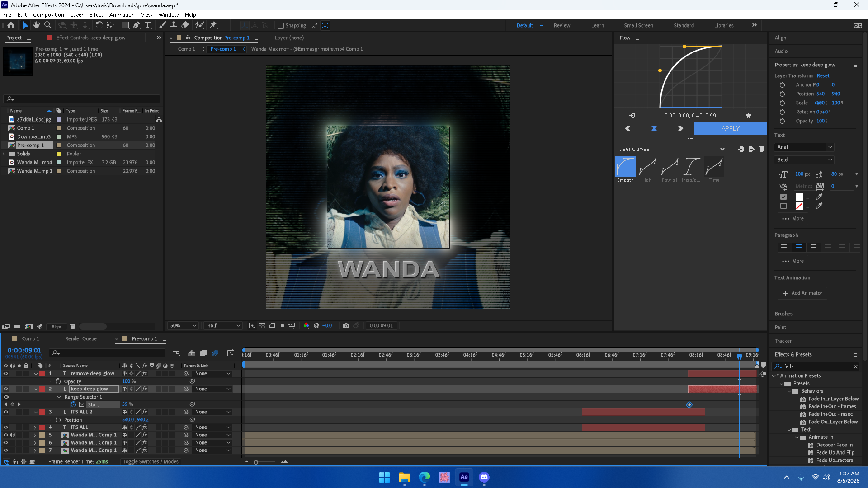Image resolution: width=868 pixels, height=488 pixels.
Task: Switch to the Render Queue tab
Action: tap(80, 338)
